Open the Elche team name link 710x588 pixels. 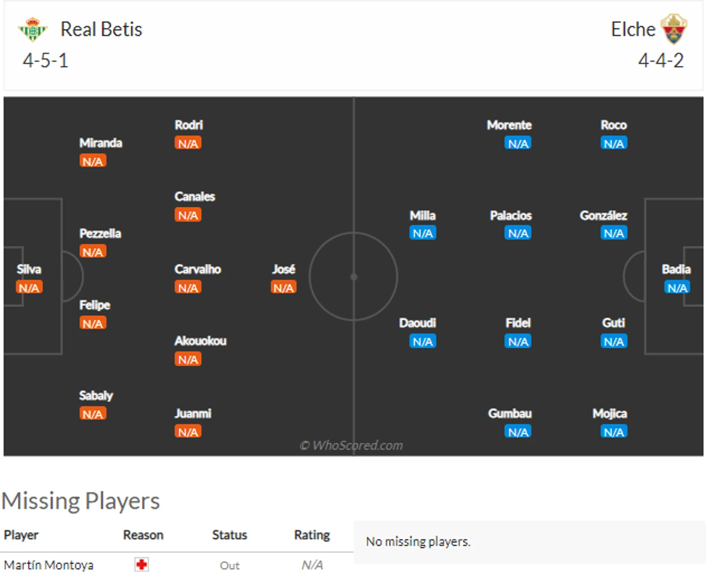pos(633,29)
